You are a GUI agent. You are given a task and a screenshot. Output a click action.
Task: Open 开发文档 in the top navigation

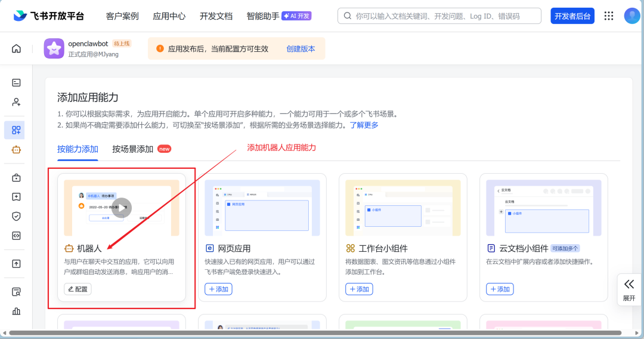[216, 16]
